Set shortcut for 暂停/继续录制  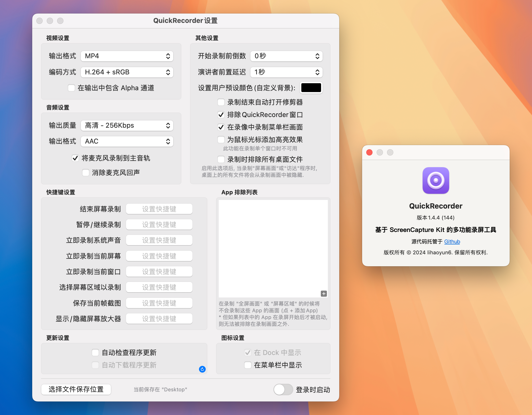click(159, 225)
